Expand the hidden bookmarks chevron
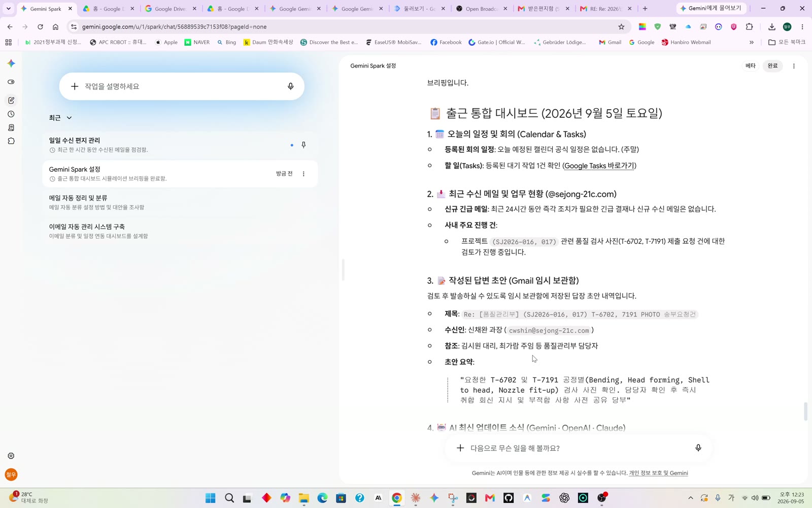 (752, 43)
